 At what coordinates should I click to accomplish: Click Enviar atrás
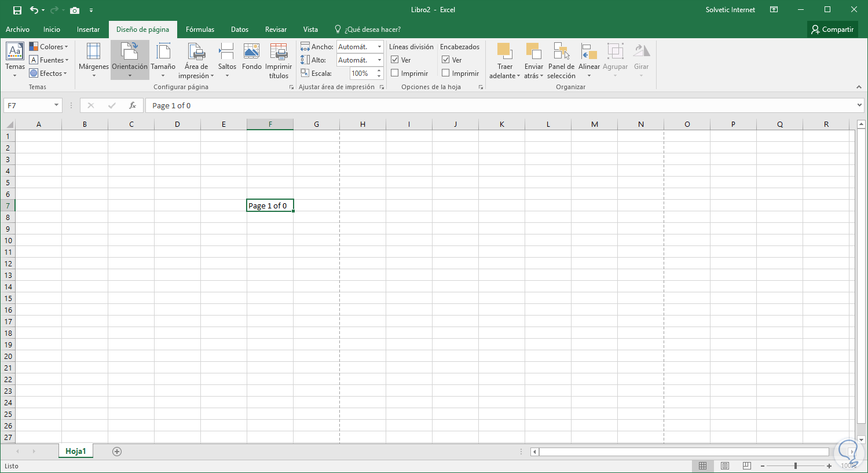[534, 60]
